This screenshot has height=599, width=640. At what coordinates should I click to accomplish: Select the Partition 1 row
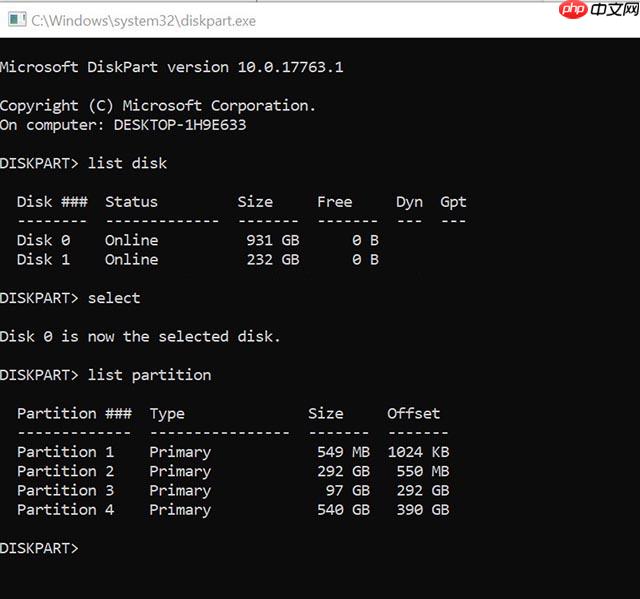coord(232,452)
